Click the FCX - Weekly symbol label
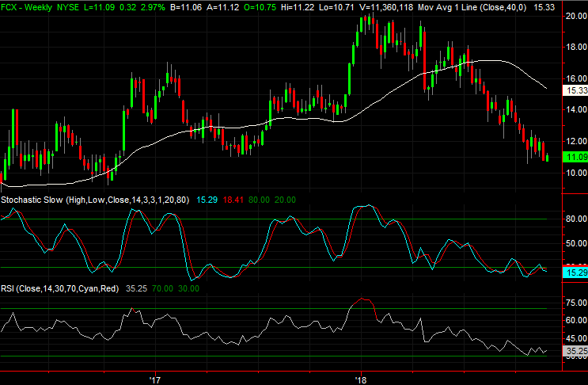This screenshot has width=588, height=385. coord(27,7)
